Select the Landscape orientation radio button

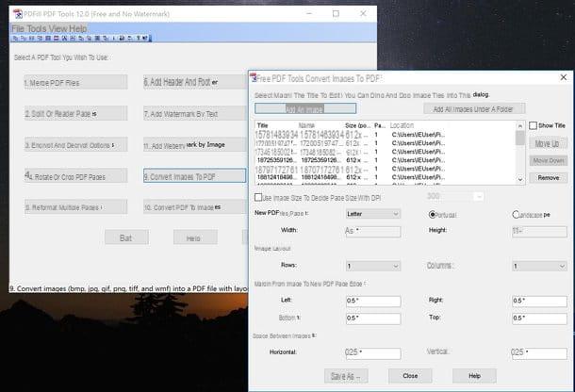coord(516,215)
